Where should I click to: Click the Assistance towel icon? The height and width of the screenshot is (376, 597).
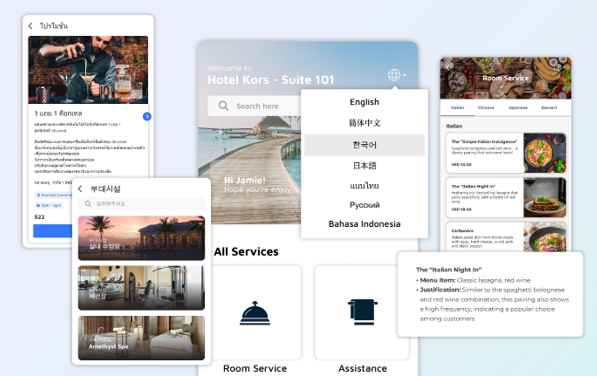362,312
